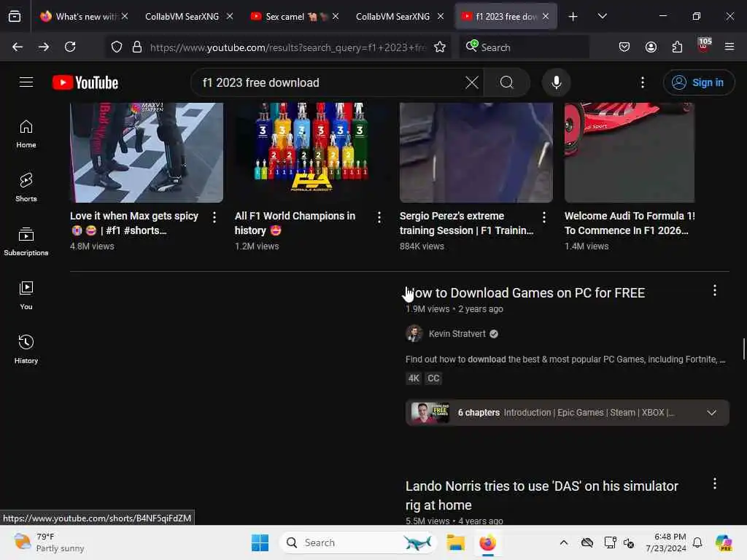Open the Firefox account icon
This screenshot has height=560, width=747.
click(651, 47)
